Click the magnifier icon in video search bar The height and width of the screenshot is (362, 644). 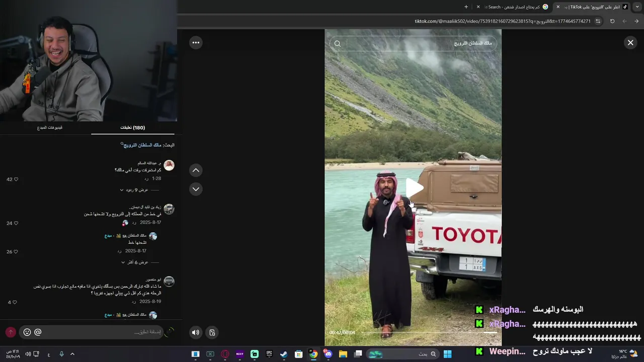coord(338,44)
